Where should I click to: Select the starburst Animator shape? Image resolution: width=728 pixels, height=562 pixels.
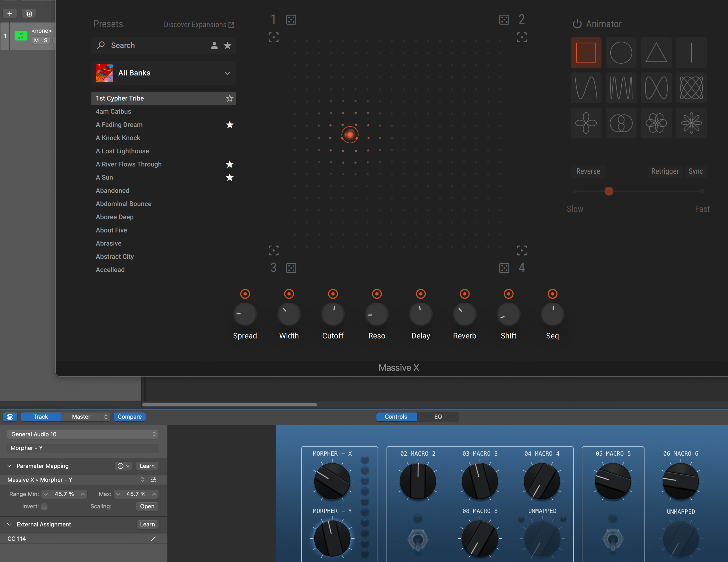point(691,123)
